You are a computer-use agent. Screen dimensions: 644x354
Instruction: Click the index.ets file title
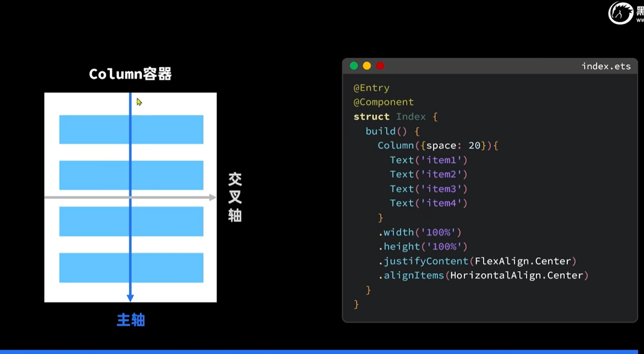coord(606,67)
